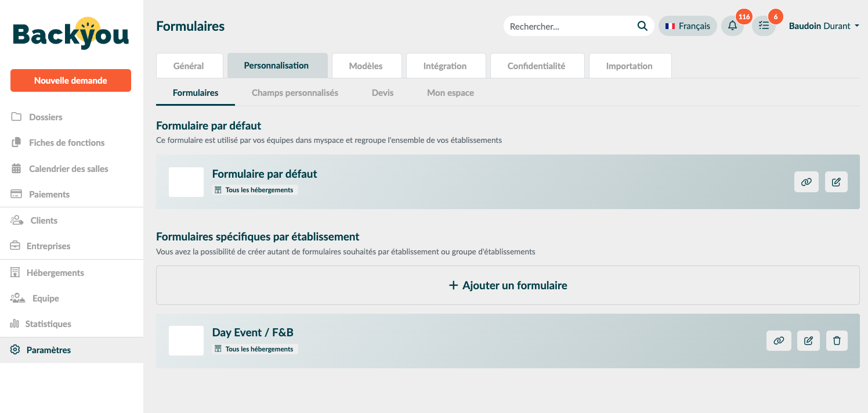Click the Nouvelle demande button
868x413 pixels.
[x=71, y=81]
